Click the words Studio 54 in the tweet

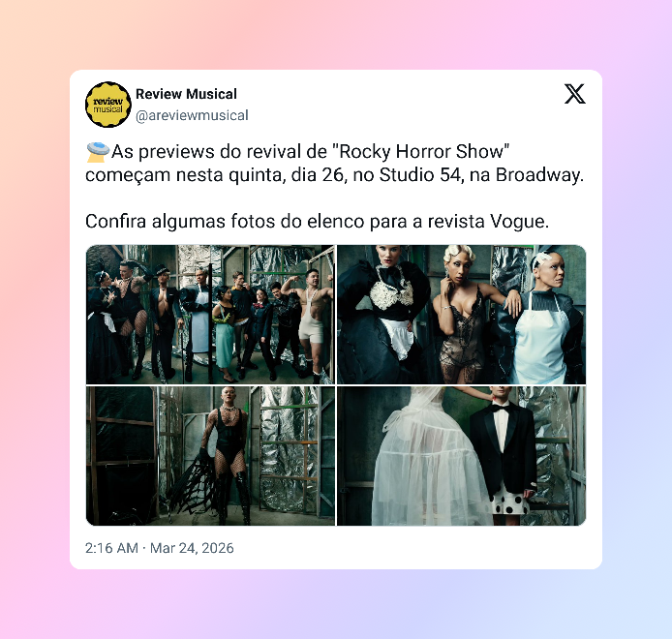pyautogui.click(x=420, y=175)
